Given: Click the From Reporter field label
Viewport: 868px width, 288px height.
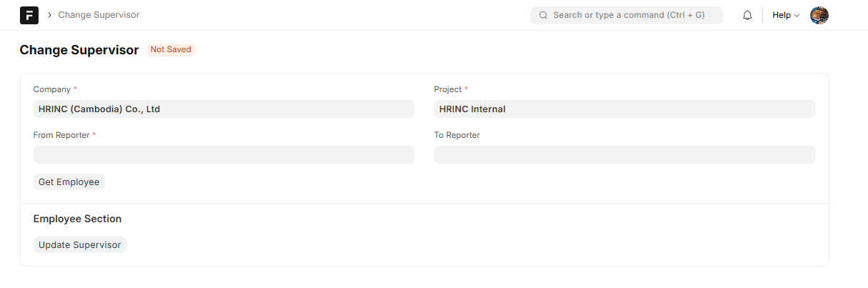Looking at the screenshot, I should 61,135.
